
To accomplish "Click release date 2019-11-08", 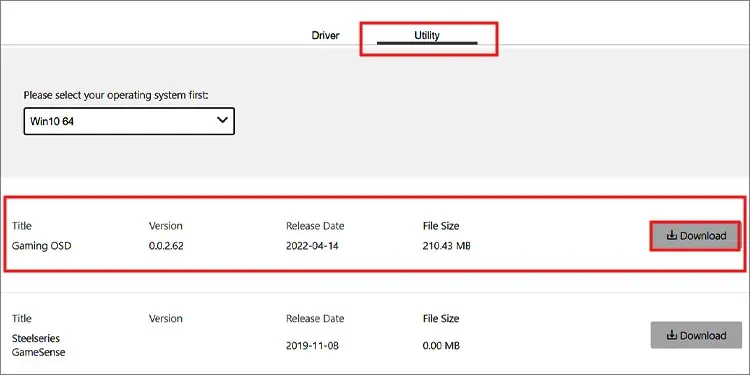I will tap(312, 345).
